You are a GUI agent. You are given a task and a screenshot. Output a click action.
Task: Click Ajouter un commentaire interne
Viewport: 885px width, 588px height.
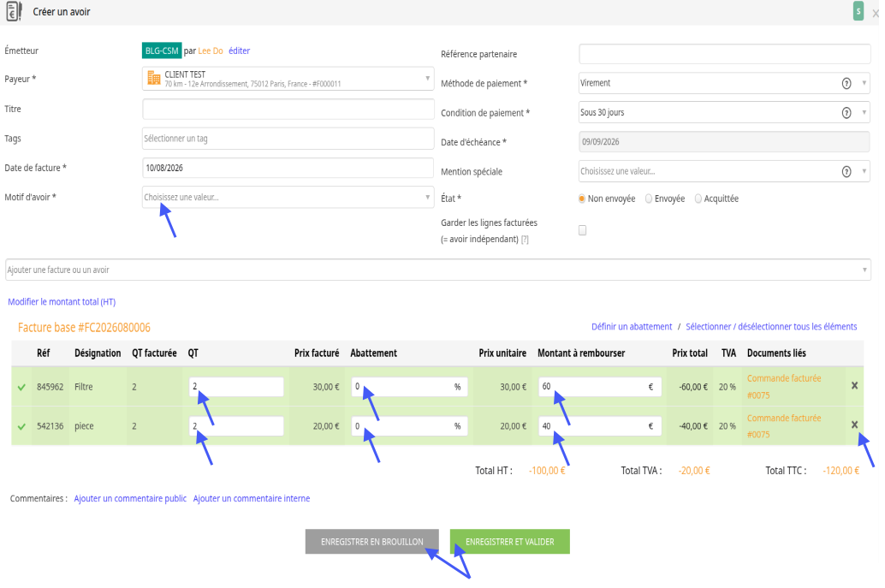tap(251, 499)
